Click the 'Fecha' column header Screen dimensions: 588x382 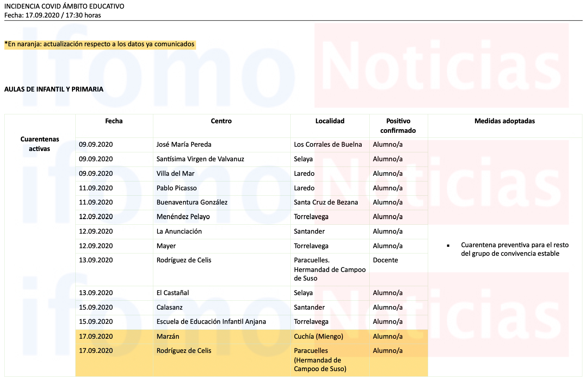(114, 121)
